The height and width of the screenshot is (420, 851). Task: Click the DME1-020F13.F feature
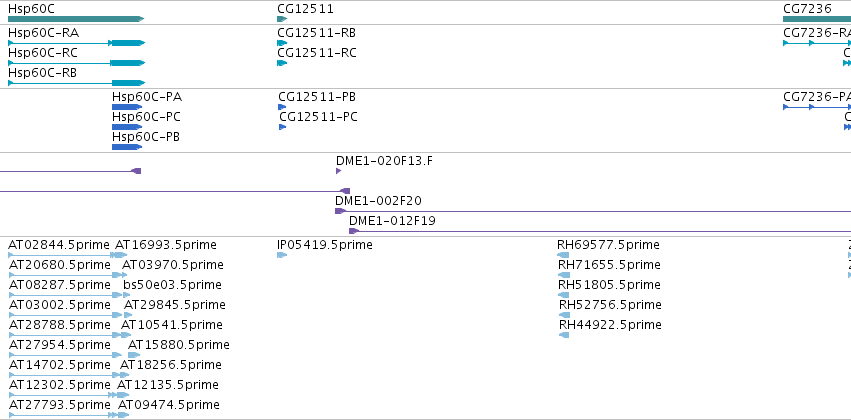click(339, 171)
